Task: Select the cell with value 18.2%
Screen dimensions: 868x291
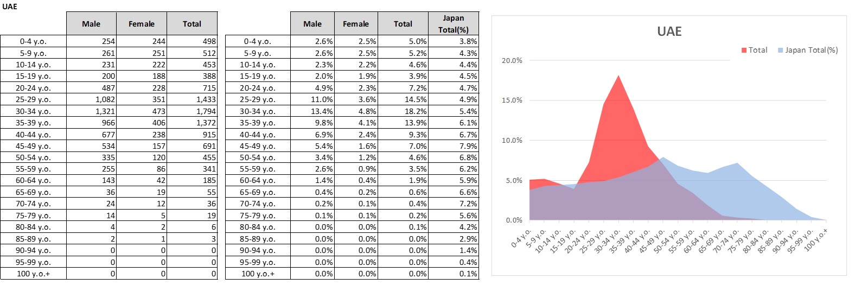Action: coord(403,111)
